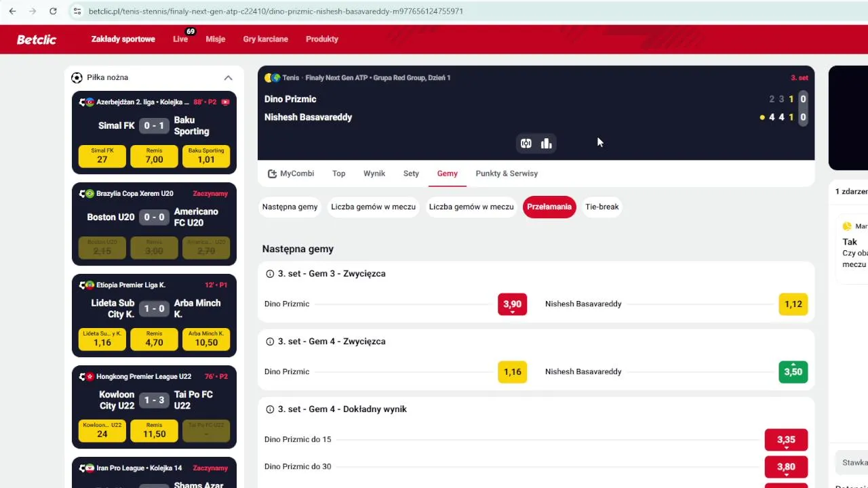
Task: Open Gry karciane from the header
Action: click(266, 39)
